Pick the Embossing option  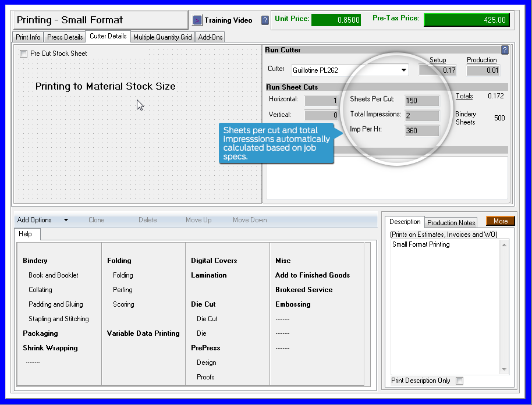tap(293, 304)
